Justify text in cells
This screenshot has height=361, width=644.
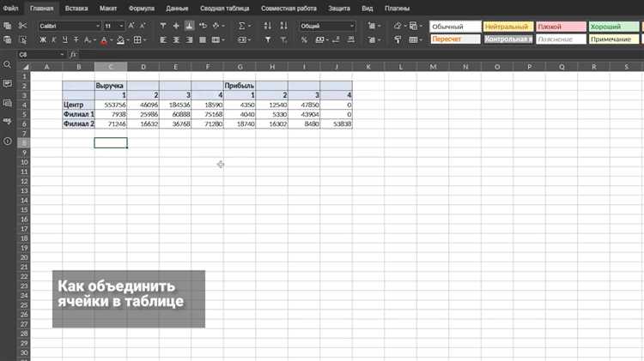tap(203, 39)
